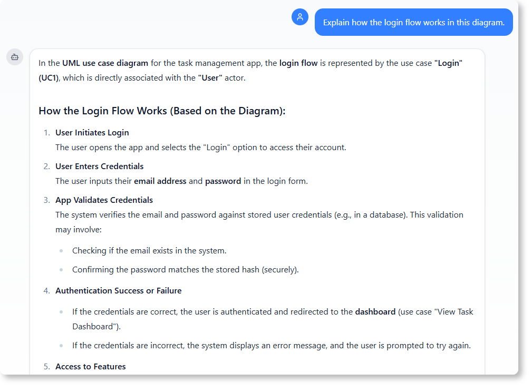This screenshot has width=532, height=392.
Task: Select the "User Enters Credentials" step title
Action: tap(100, 166)
